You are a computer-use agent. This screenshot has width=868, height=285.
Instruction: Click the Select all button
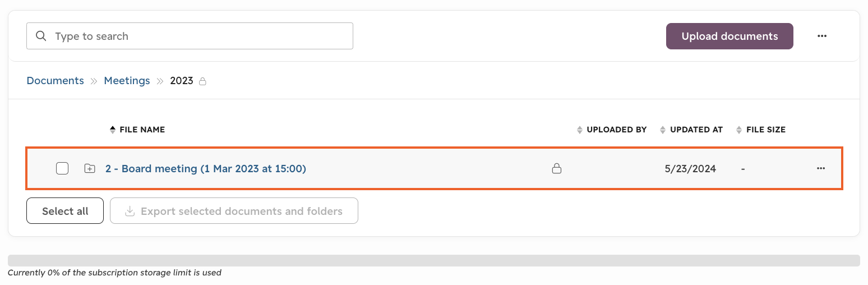[65, 211]
